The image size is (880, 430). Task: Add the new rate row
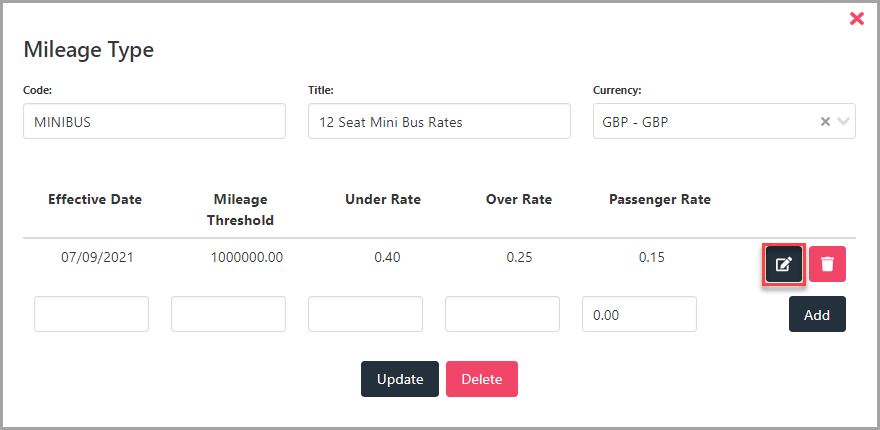coord(817,314)
